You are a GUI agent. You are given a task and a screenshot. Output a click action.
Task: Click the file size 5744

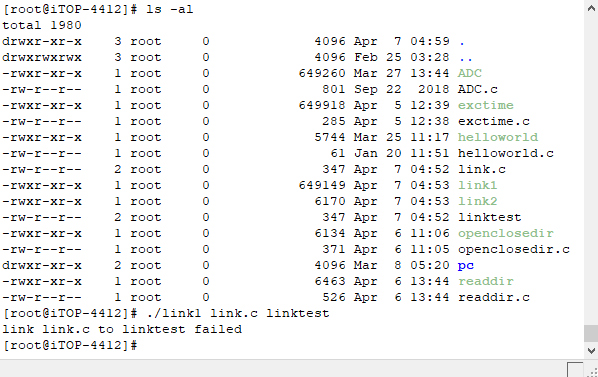coord(330,137)
